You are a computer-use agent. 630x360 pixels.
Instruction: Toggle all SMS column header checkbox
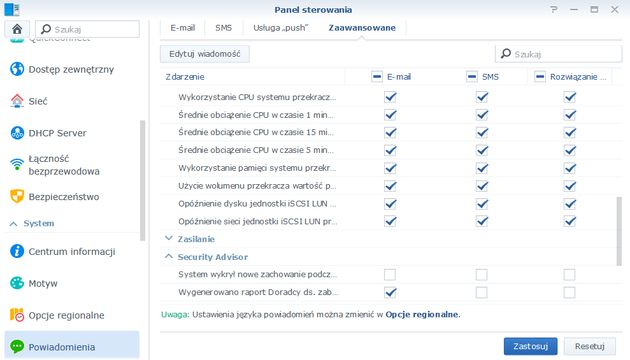tap(472, 76)
